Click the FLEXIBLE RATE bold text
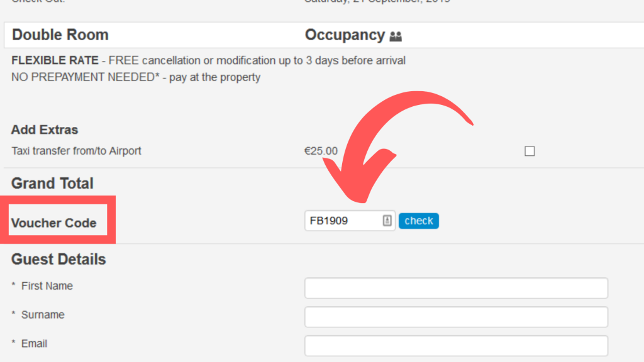Viewport: 644px width, 362px height. 55,60
